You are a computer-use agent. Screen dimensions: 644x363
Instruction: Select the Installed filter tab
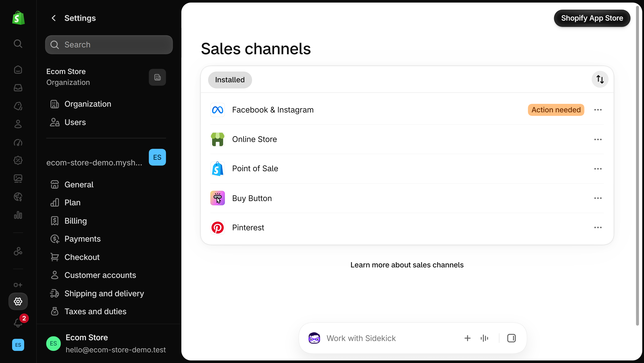230,80
